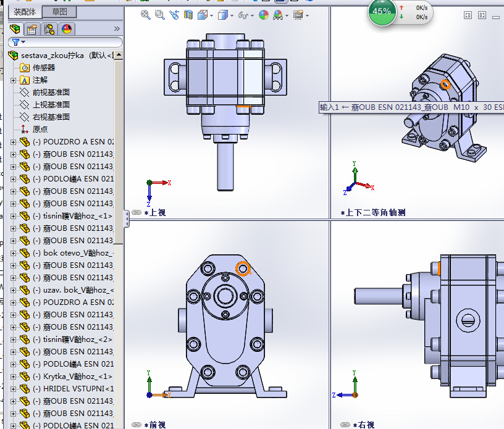Click the bok otevo component icon
504x429 pixels.
pos(25,253)
